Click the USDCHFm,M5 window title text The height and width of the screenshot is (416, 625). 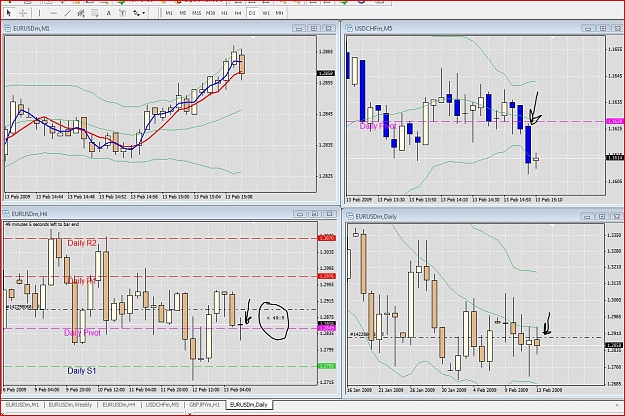tap(373, 28)
